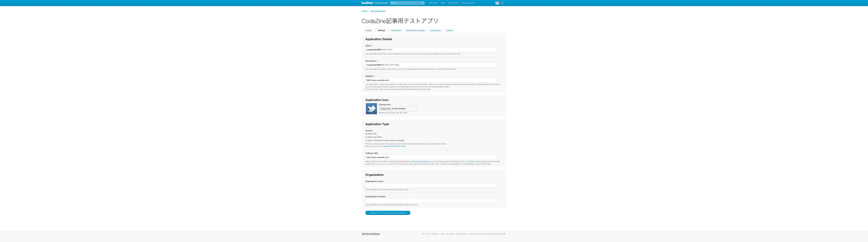
Task: Open the knj77 profile avatar
Action: click(x=497, y=3)
